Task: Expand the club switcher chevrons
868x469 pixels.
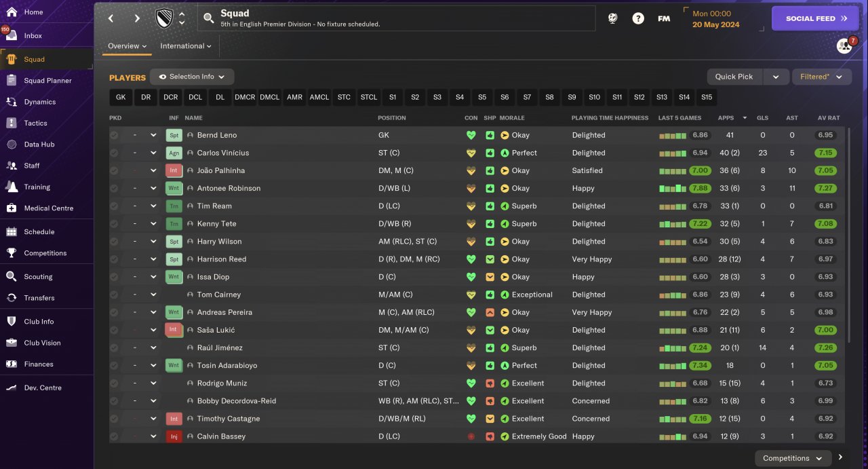Action: click(x=182, y=18)
